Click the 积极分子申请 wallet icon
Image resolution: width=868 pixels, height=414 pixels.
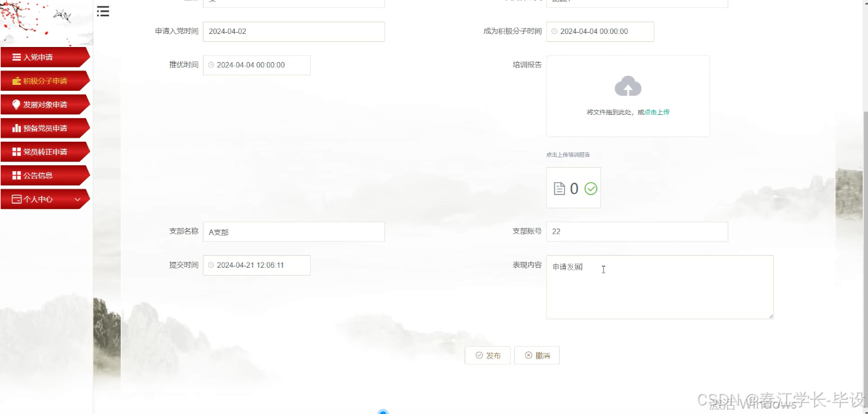pyautogui.click(x=17, y=81)
